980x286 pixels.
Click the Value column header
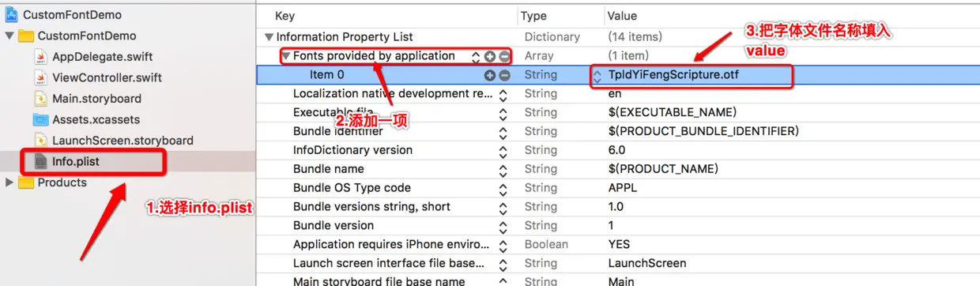coord(621,16)
